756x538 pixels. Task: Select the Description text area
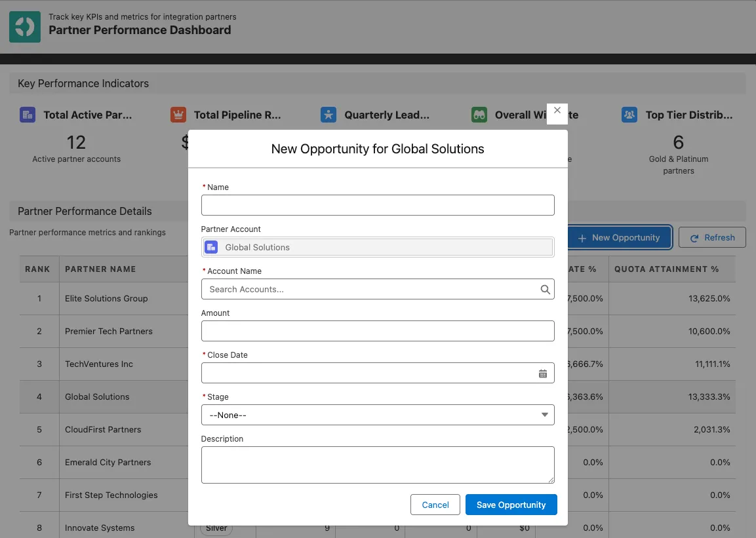[x=378, y=465]
